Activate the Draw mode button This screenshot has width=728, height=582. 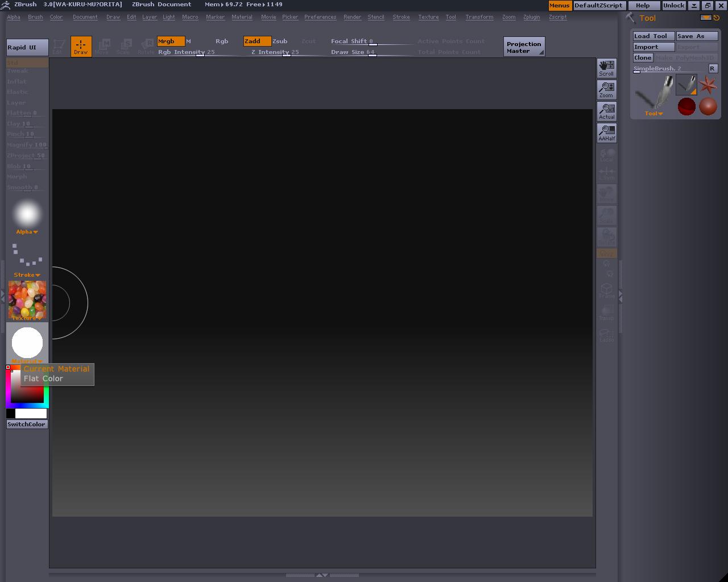tap(81, 46)
